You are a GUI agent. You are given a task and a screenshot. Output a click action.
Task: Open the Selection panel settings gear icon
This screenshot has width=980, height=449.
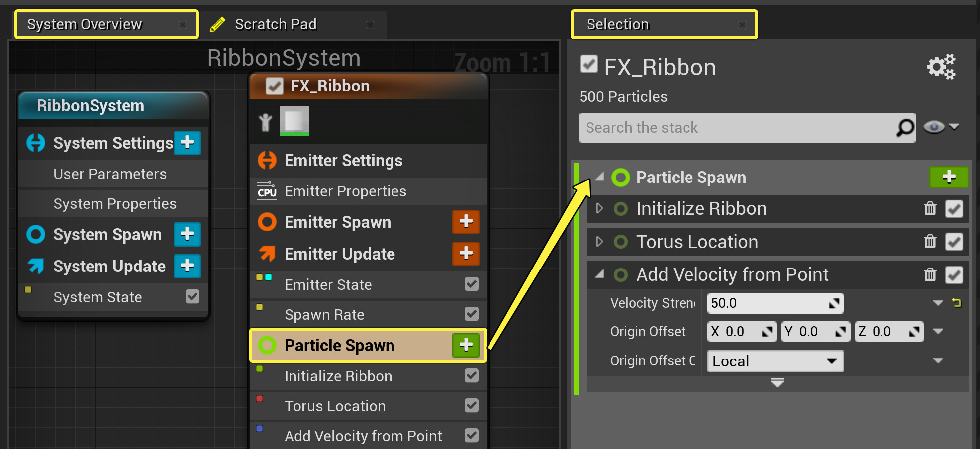click(x=941, y=67)
